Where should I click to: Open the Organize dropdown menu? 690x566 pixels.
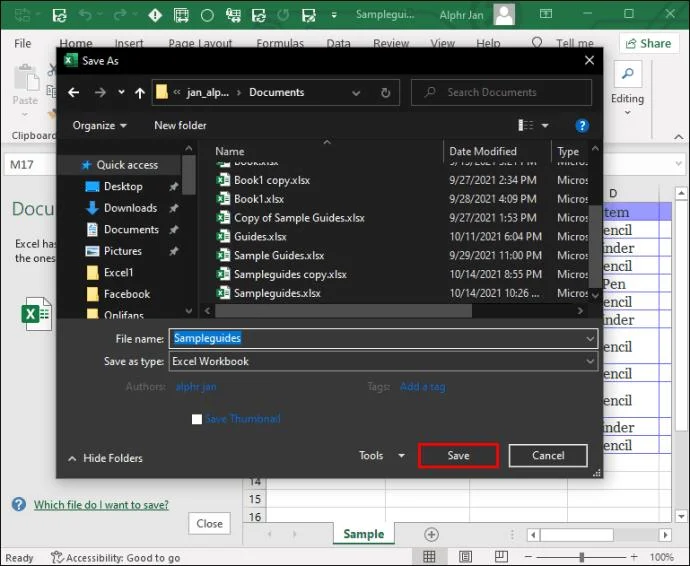click(99, 125)
